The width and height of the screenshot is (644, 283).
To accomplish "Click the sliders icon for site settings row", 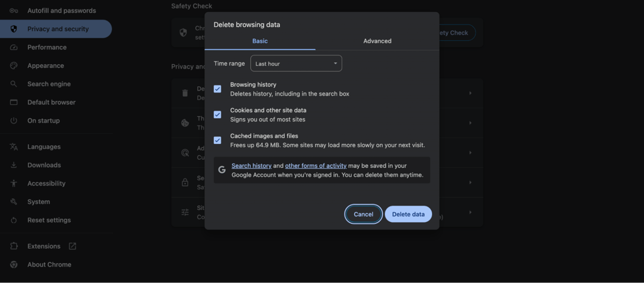I will [x=185, y=213].
